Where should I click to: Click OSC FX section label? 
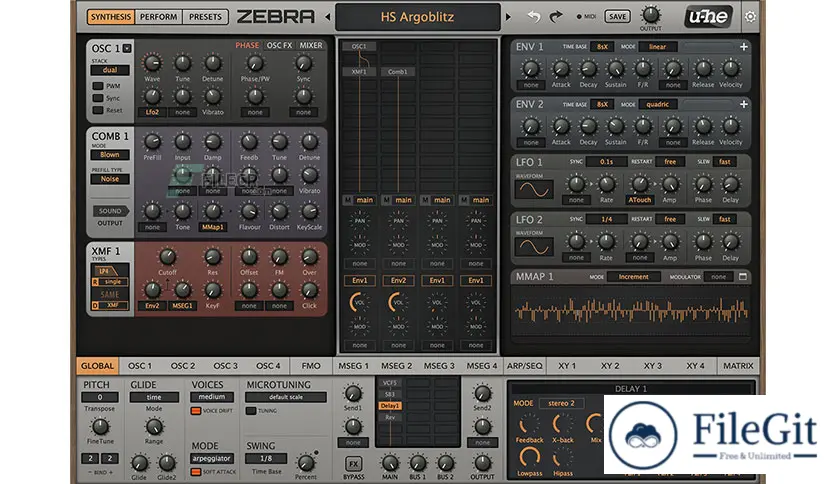(x=279, y=46)
